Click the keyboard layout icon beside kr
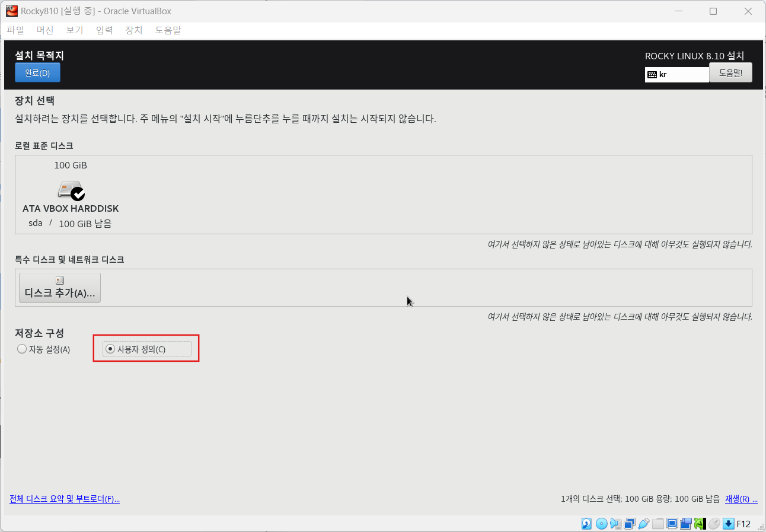This screenshot has height=532, width=766. coord(652,75)
